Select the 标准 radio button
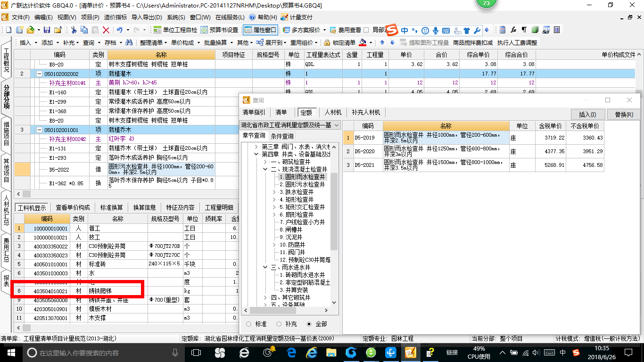Screen dimensions: 644x362 tap(248, 324)
